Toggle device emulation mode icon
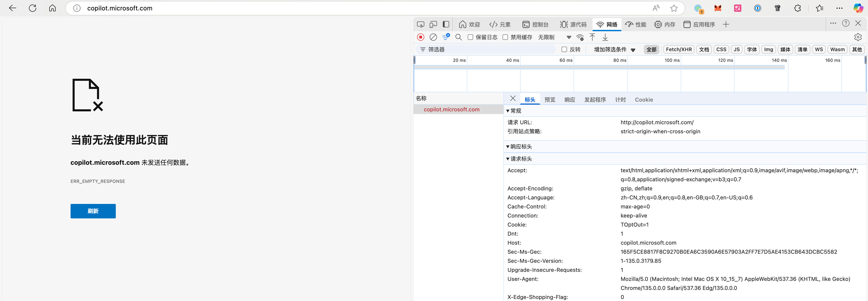The width and height of the screenshot is (868, 301). [x=433, y=24]
